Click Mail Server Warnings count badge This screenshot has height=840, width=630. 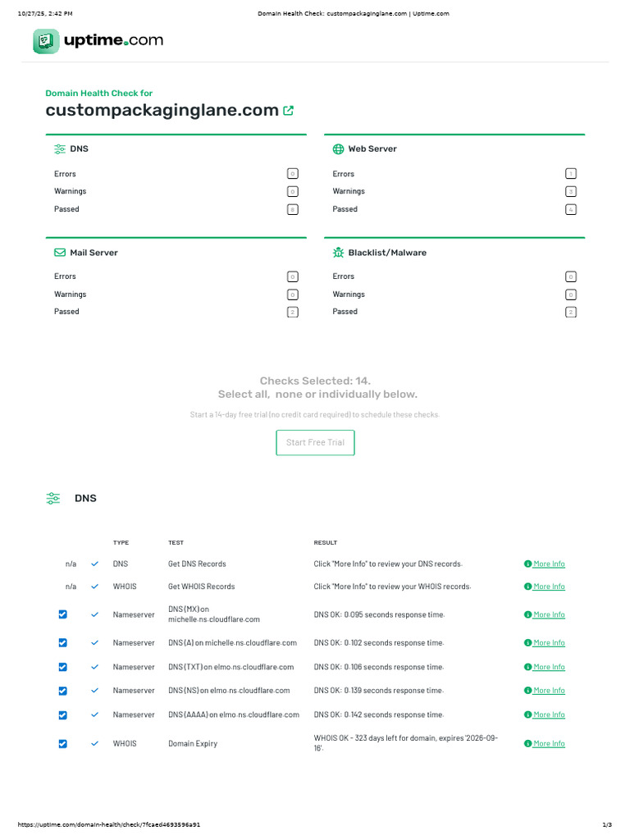(x=293, y=294)
